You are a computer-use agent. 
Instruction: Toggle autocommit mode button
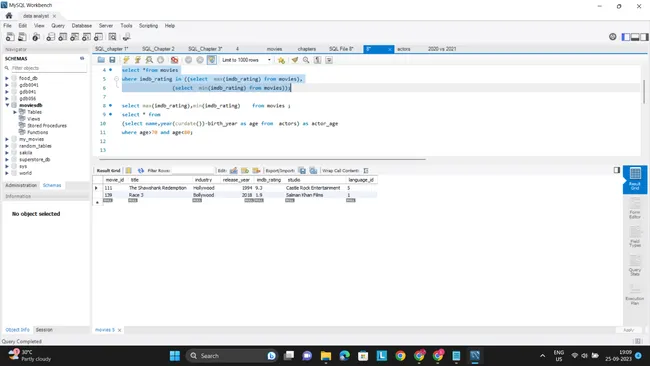pos(211,60)
